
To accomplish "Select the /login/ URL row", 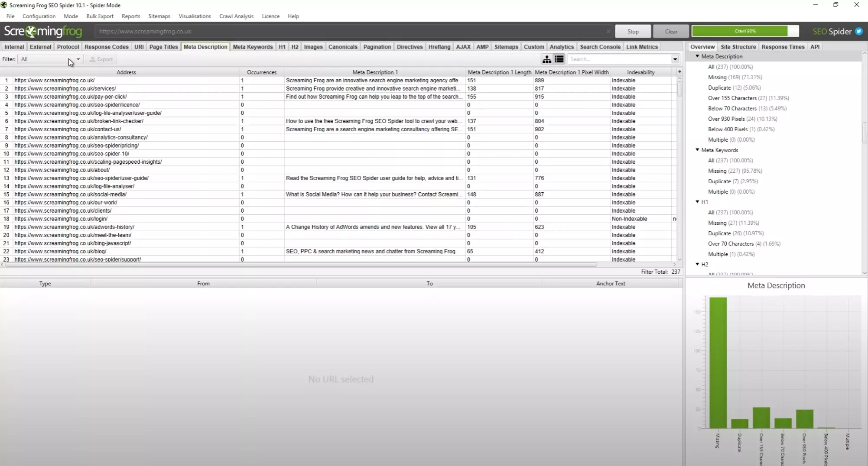I will (338, 219).
